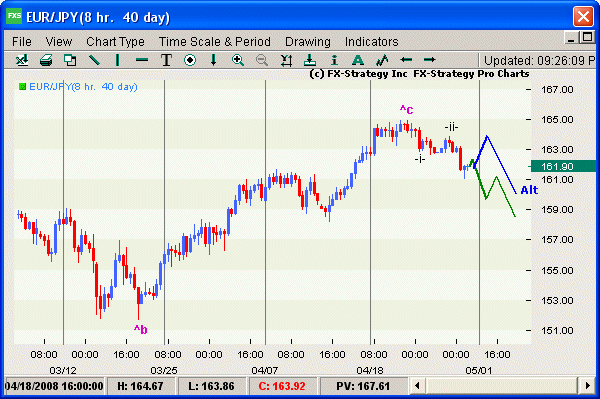Select the vertical line drawing tool
Image resolution: width=600 pixels, height=399 pixels.
(117, 60)
